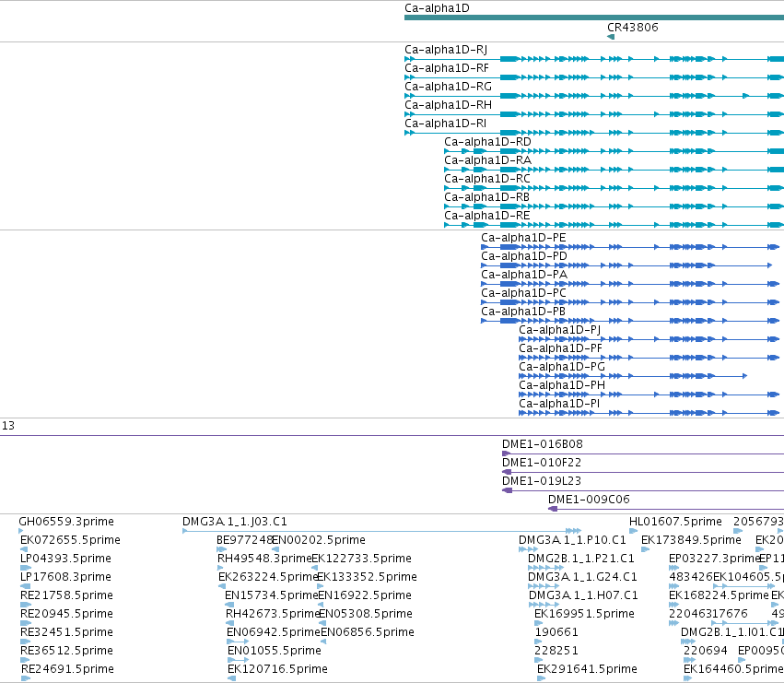Click EST EK169951.5prime
Viewport: 784px width, 683px height.
coord(584,614)
